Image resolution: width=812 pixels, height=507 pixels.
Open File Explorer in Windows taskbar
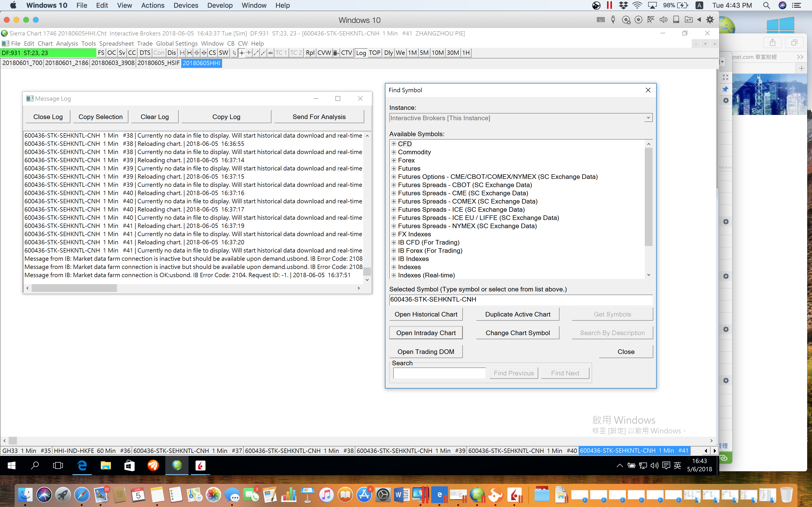[106, 465]
